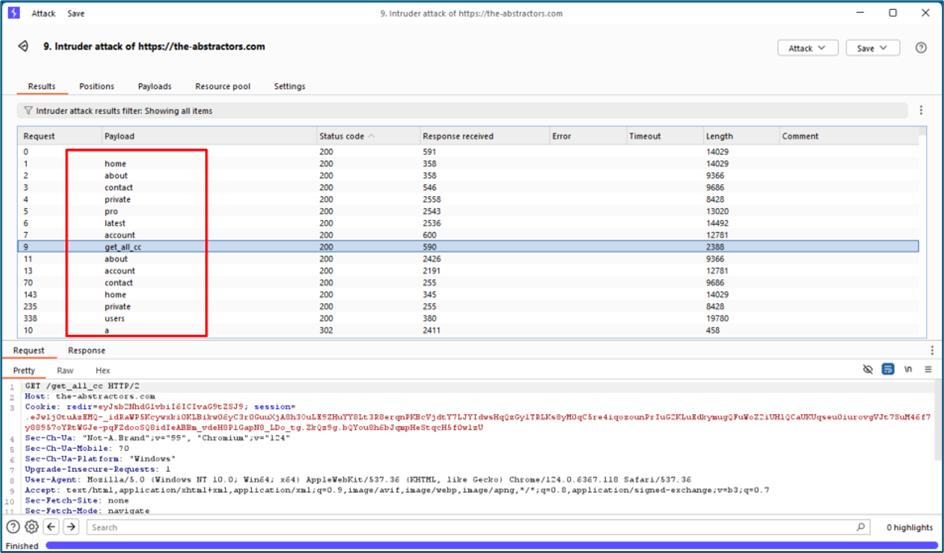Click the results filter bar
Screen dimensions: 944x553
pos(462,111)
